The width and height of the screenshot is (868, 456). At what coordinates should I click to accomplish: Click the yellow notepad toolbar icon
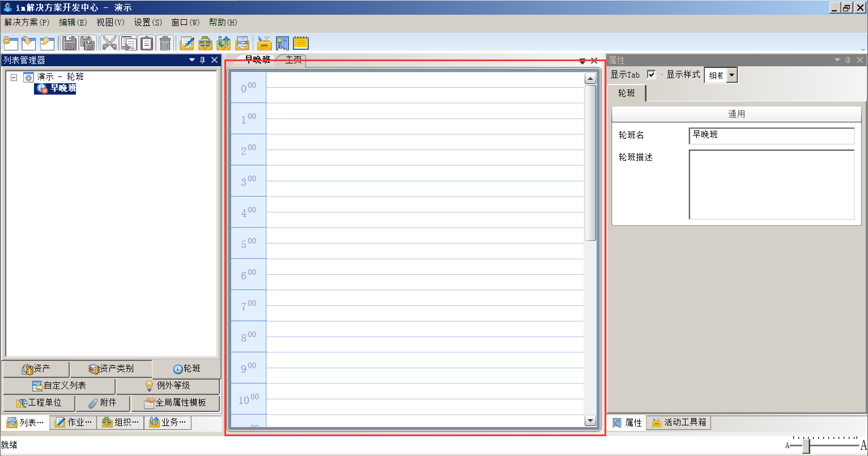pos(301,43)
